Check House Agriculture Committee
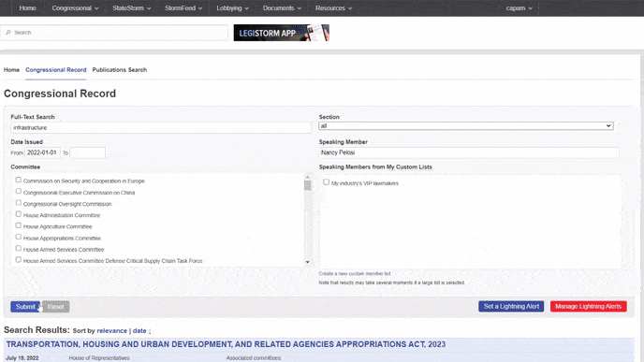 tap(18, 225)
